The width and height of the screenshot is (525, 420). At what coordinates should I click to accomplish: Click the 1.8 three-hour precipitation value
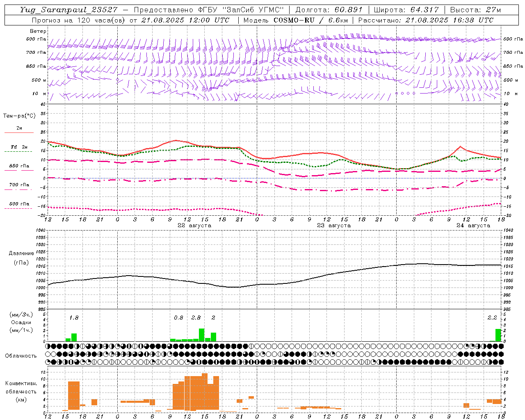point(74,317)
